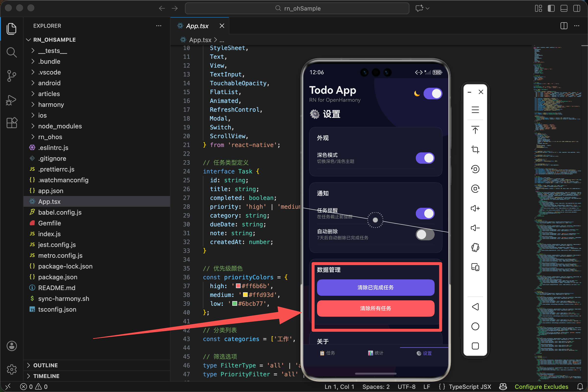Screen dimensions: 588x392
Task: Open the Source Control view
Action: (12, 76)
